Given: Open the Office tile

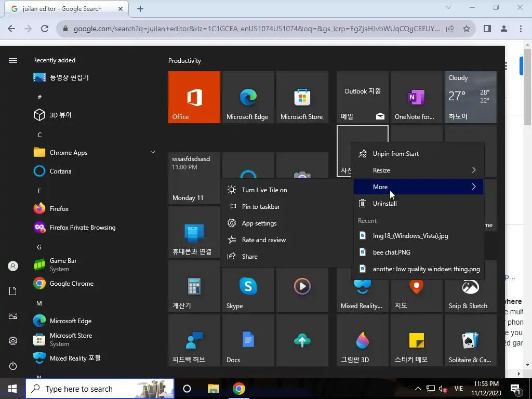Looking at the screenshot, I should pyautogui.click(x=194, y=97).
